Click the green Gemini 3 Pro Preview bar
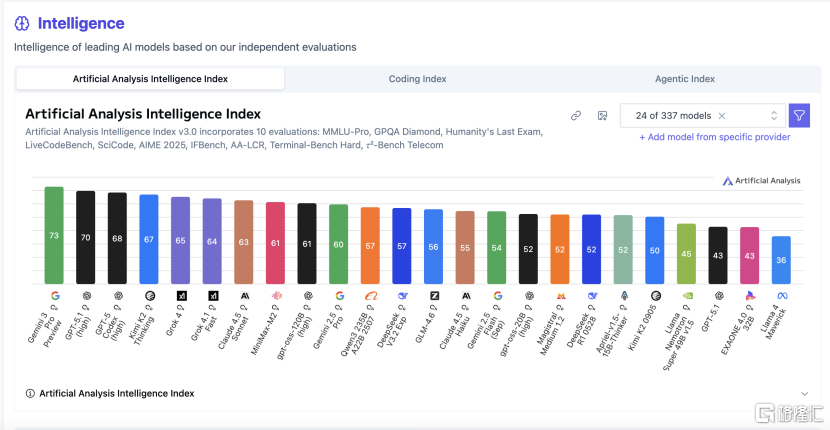 [54, 236]
